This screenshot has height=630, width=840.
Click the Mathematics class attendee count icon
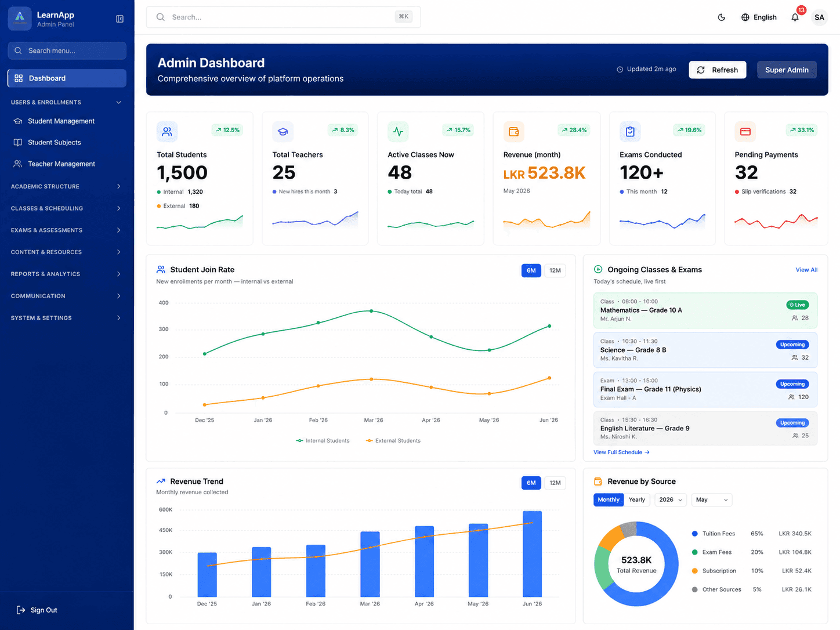point(795,318)
